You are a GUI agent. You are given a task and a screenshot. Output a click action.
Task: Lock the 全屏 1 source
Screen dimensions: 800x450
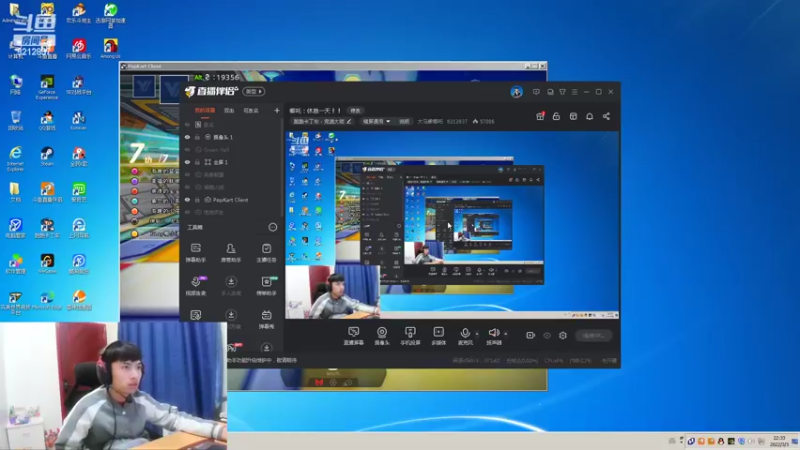coord(197,162)
